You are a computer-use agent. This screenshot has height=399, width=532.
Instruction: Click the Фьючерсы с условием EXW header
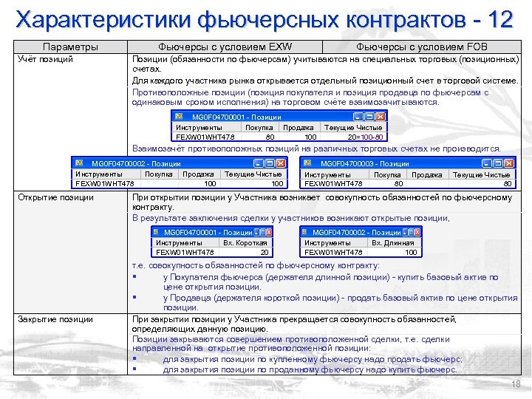point(225,47)
